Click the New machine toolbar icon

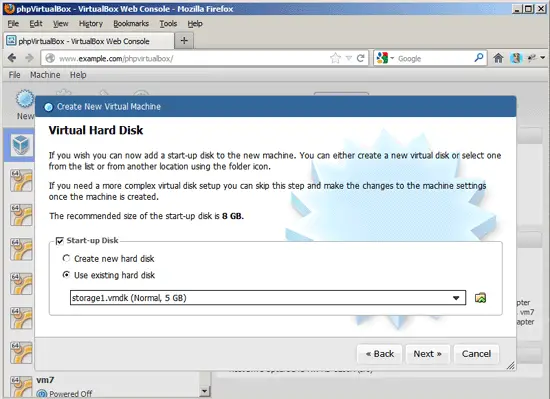point(25,99)
